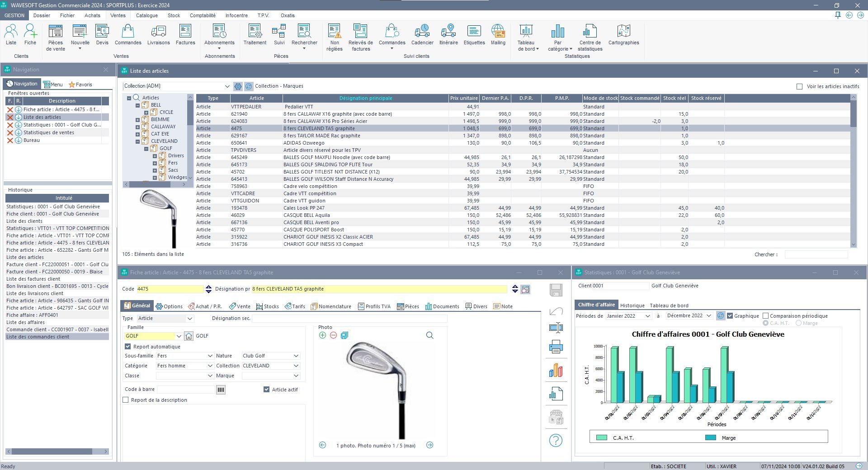
Task: Open the Mailing ribbon icon
Action: coord(498,35)
